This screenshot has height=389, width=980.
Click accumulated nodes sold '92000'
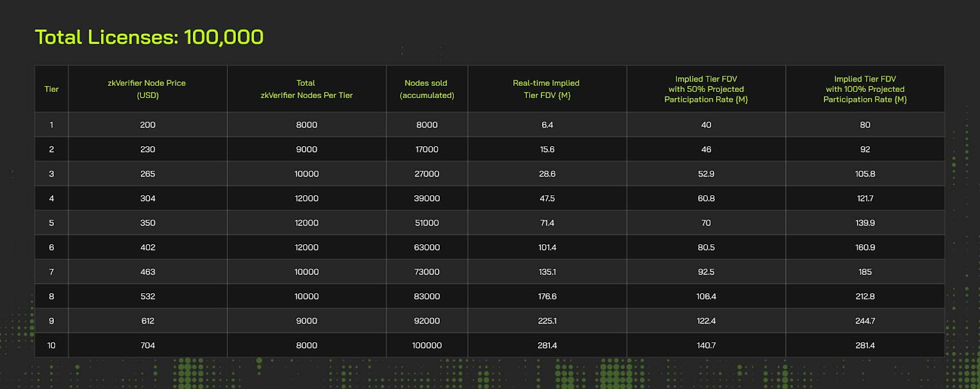(427, 320)
